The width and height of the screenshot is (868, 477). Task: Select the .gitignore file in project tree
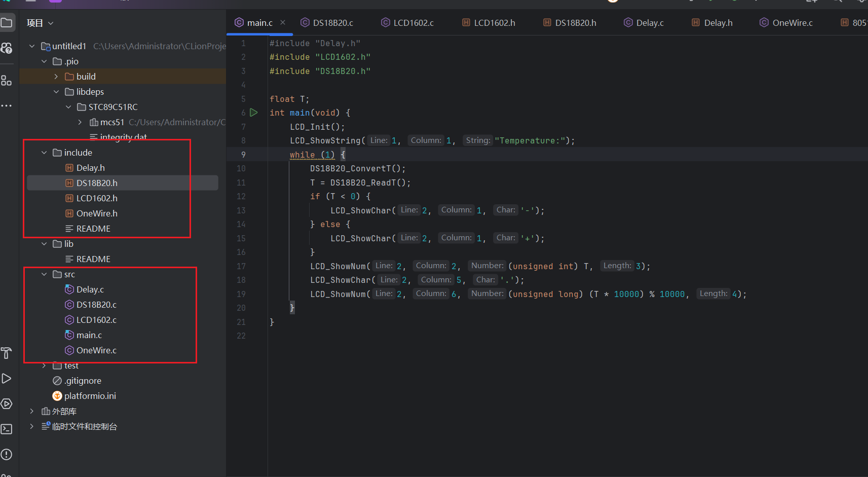83,380
